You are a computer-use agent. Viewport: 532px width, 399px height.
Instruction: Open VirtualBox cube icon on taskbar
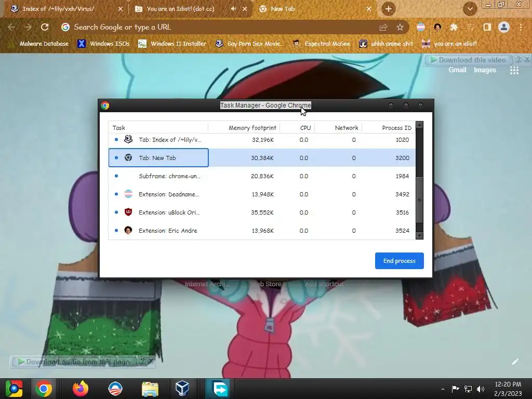click(182, 389)
